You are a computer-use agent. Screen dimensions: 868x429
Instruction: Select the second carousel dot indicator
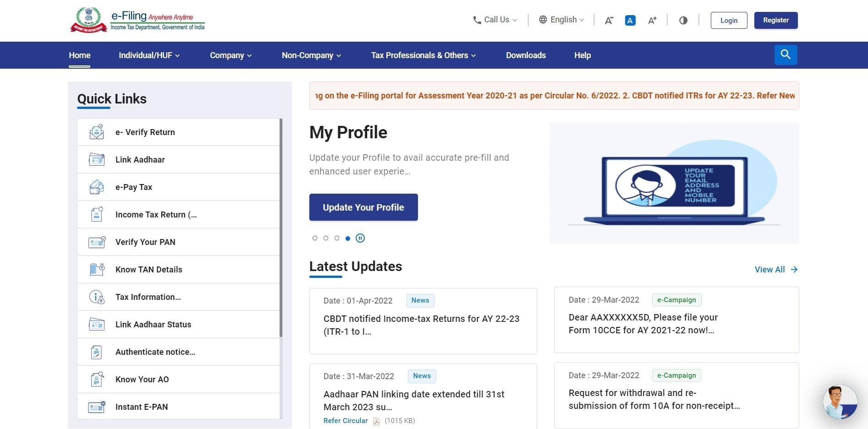pos(326,238)
